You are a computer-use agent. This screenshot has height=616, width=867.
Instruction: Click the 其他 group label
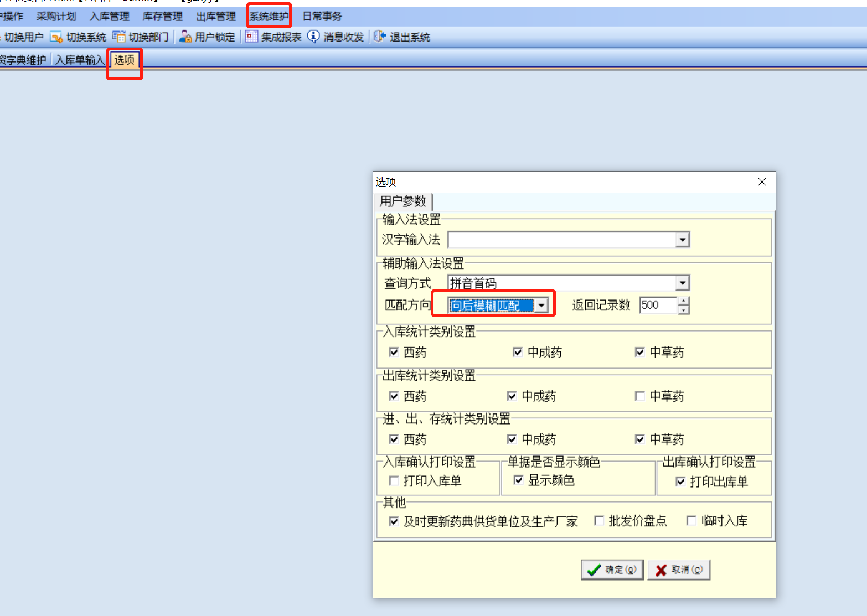pos(394,503)
